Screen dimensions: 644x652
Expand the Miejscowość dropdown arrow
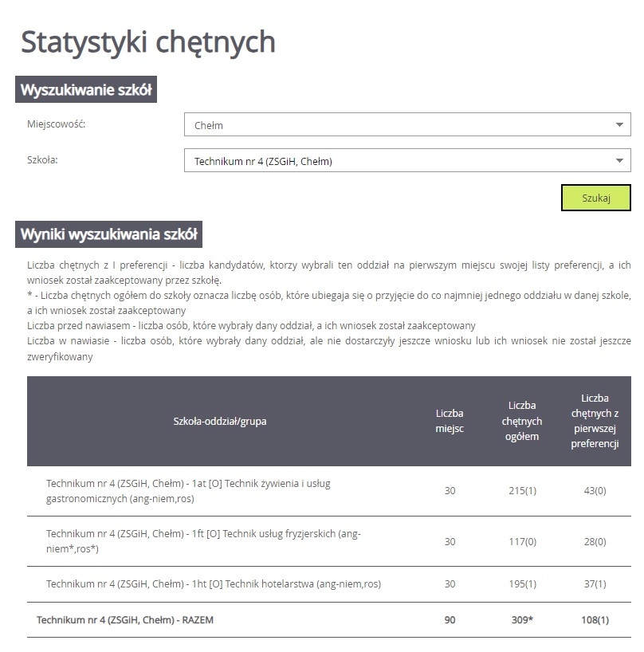pos(619,125)
